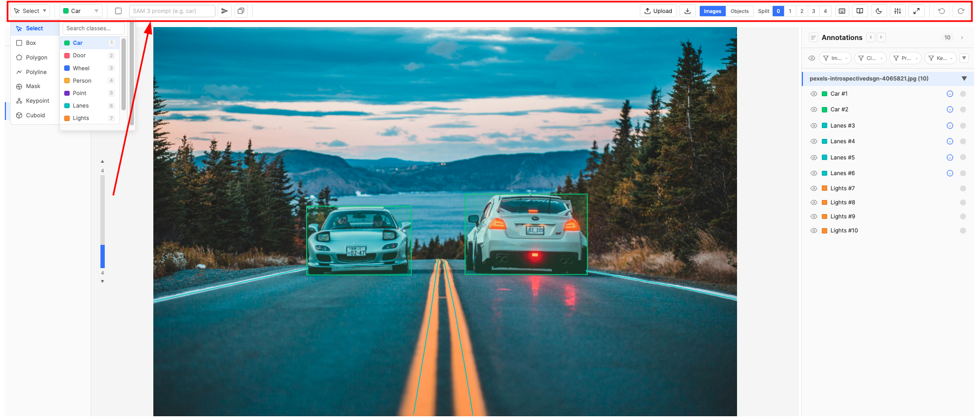980x420 pixels.
Task: Open the Car class dropdown in toolbar
Action: click(x=81, y=11)
